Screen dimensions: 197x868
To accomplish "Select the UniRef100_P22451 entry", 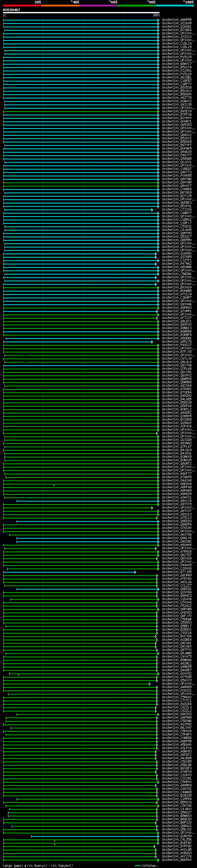I will pyautogui.click(x=176, y=71).
